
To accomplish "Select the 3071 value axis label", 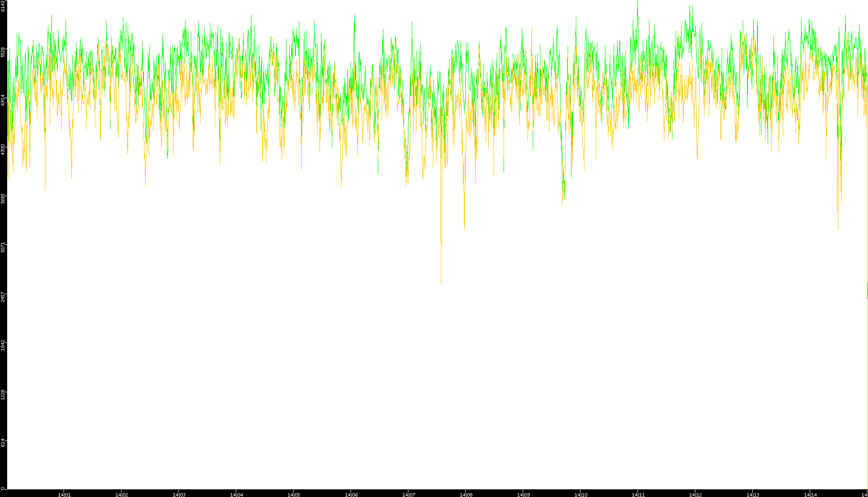I will pos(3,247).
